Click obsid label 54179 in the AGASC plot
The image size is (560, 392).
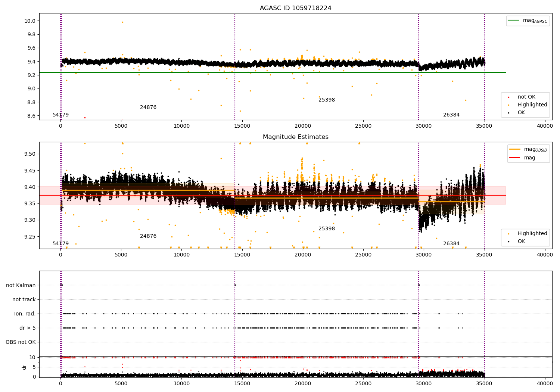60,115
